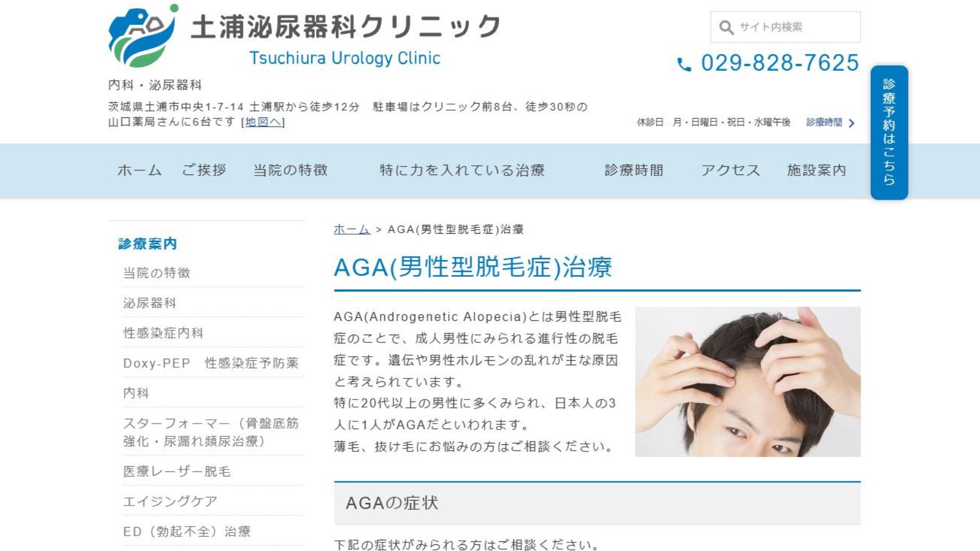The image size is (980, 551).
Task: Open the 地図へ map link
Action: [263, 122]
